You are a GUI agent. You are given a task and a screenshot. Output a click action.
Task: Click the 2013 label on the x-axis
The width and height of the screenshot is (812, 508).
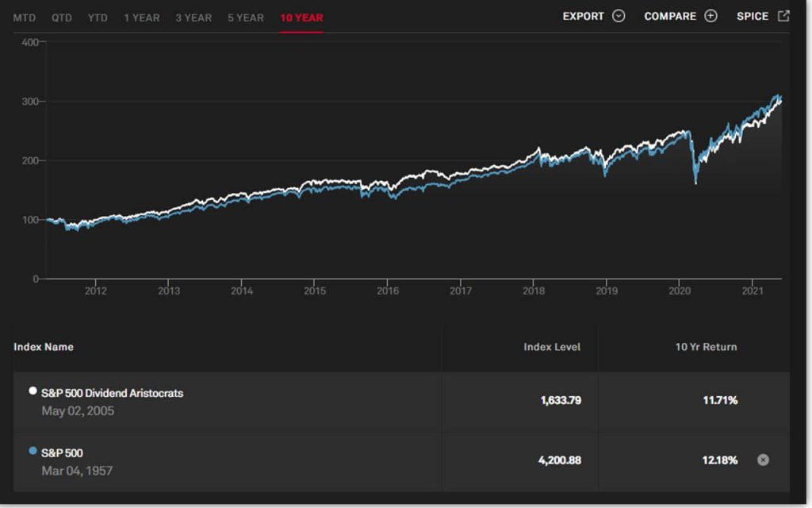click(169, 291)
